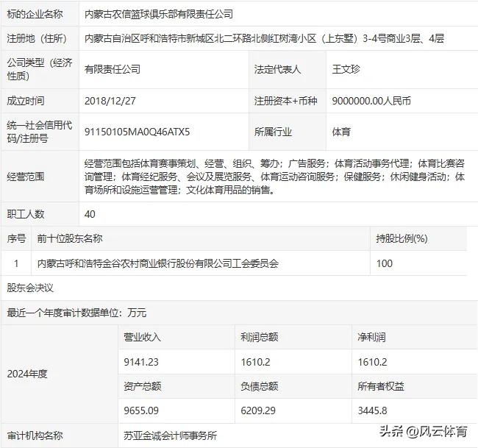
Task: Select registered capital 9000000.00人民币
Action: point(371,101)
